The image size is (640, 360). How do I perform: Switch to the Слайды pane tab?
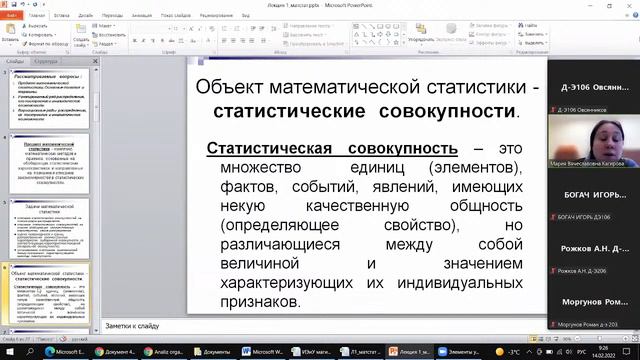point(15,61)
